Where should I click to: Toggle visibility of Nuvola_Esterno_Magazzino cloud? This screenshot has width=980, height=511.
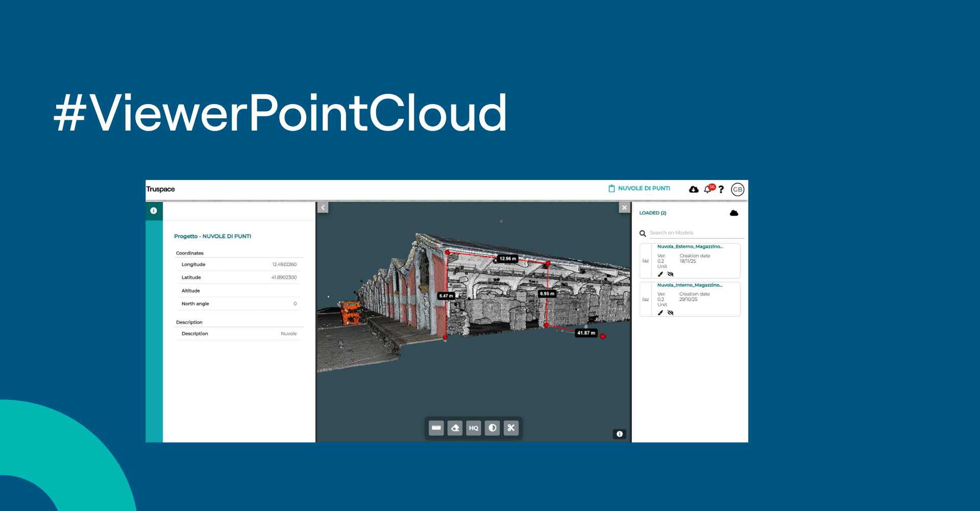tap(671, 274)
